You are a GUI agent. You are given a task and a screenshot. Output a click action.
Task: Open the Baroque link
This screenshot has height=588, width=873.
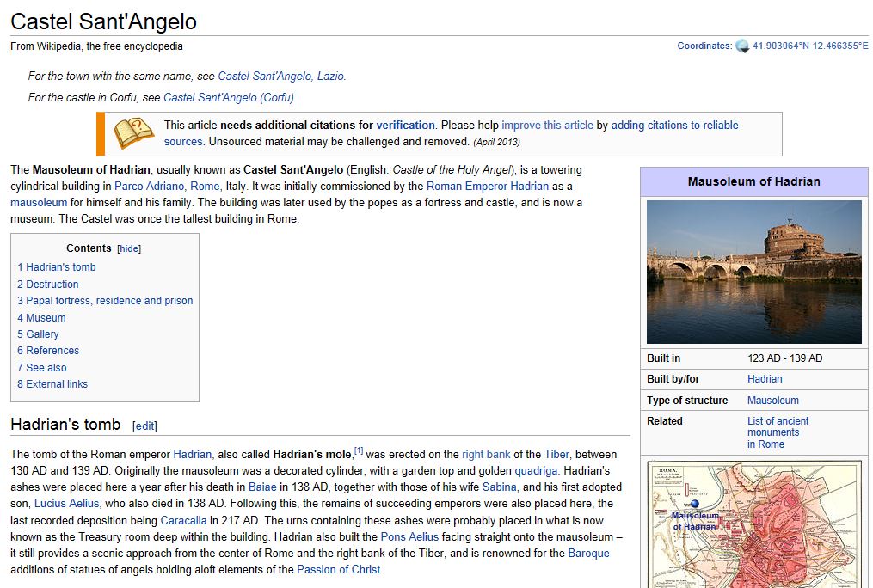pos(588,554)
